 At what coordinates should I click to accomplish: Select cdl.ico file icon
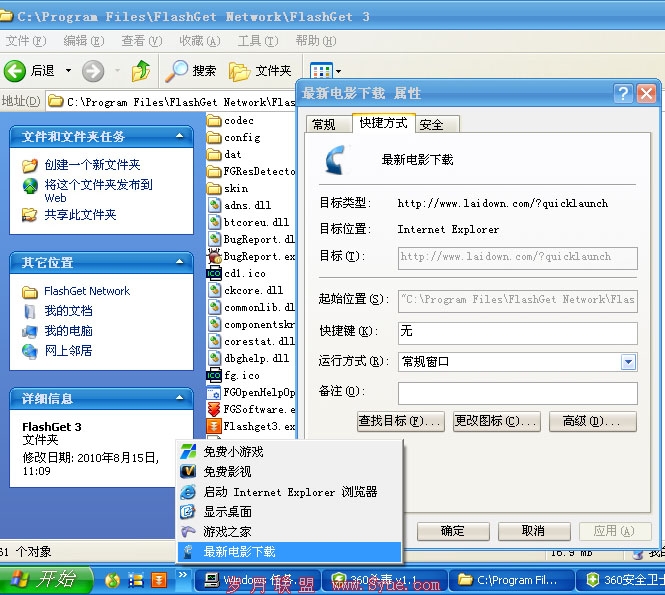(x=214, y=274)
